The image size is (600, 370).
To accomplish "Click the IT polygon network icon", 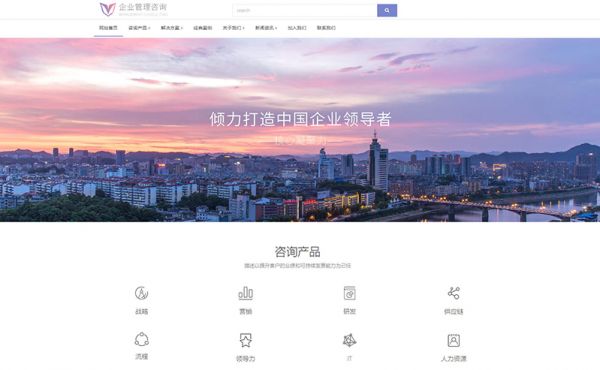I will point(349,340).
